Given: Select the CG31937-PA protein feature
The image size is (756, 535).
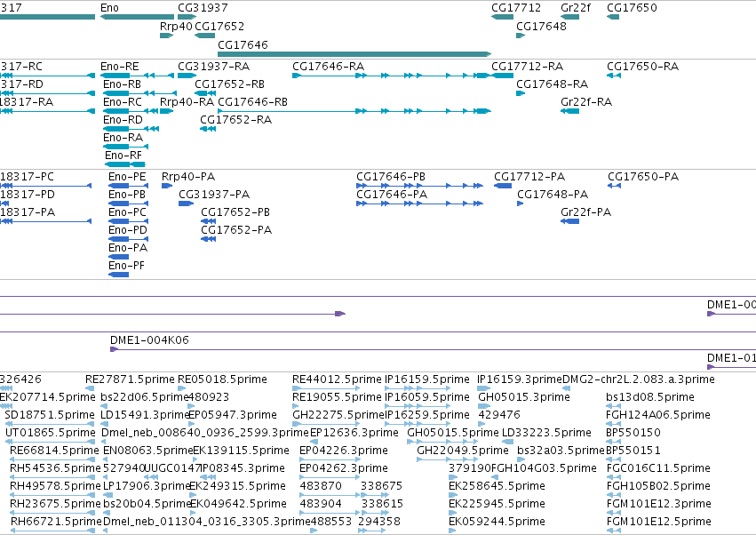Looking at the screenshot, I should point(186,204).
